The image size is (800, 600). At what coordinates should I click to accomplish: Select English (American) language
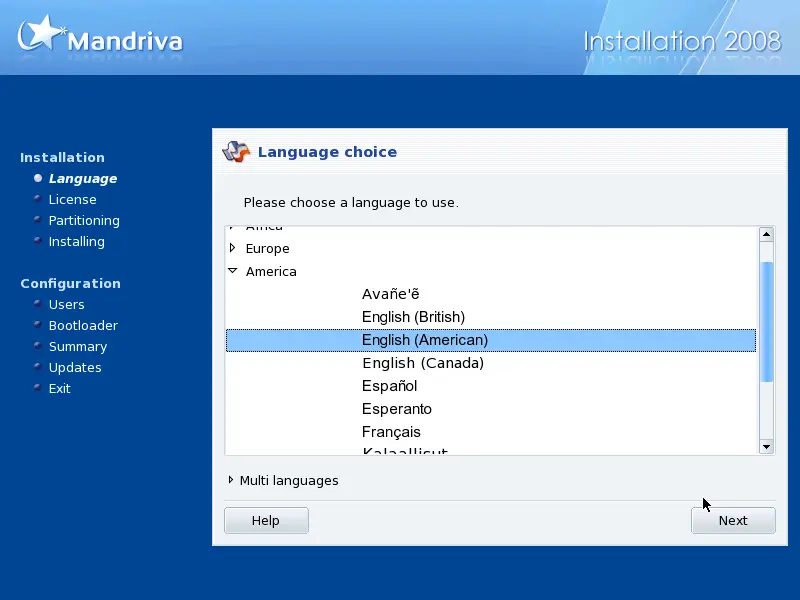425,340
